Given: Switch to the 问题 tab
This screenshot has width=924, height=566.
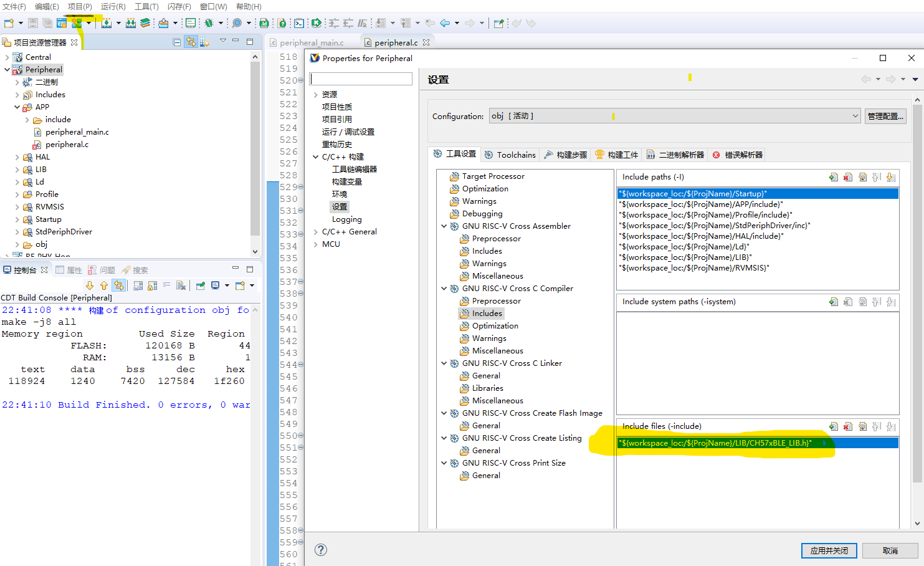Looking at the screenshot, I should coord(102,270).
